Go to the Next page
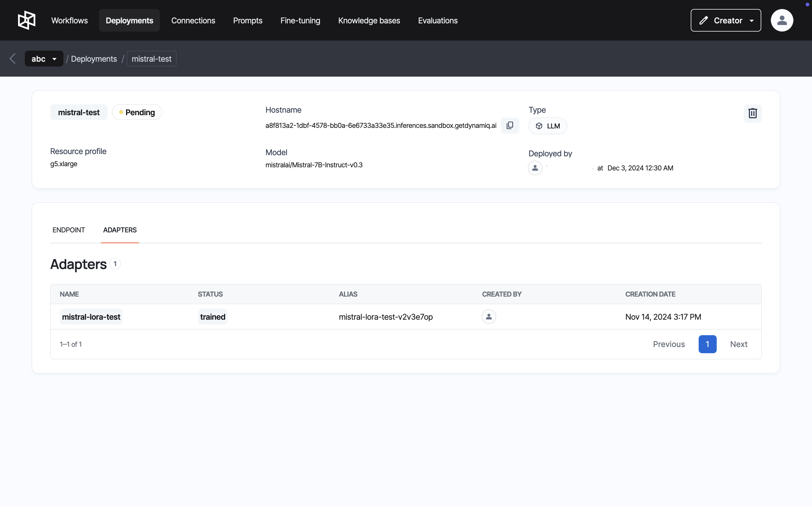 [x=738, y=344]
